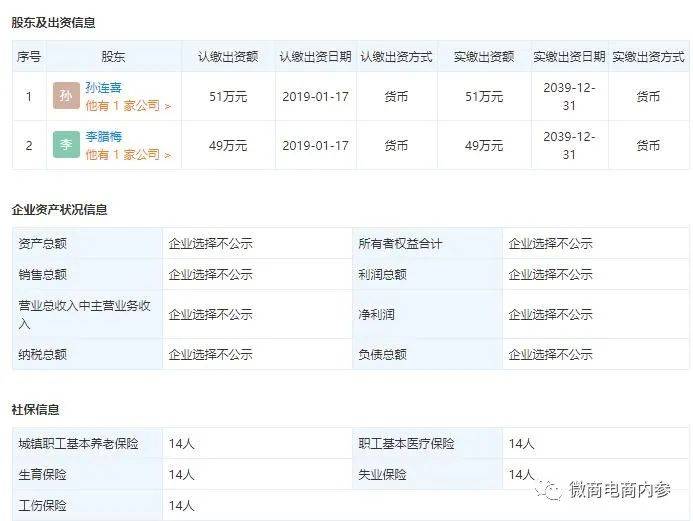Click the 净利润 label
Screen dimensions: 693x521
point(376,315)
